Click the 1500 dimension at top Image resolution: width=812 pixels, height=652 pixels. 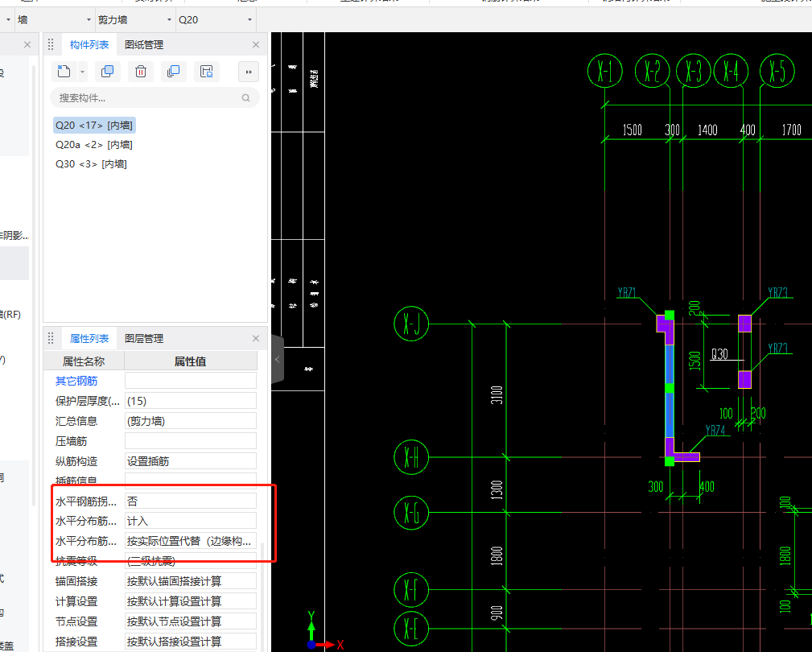[x=633, y=130]
